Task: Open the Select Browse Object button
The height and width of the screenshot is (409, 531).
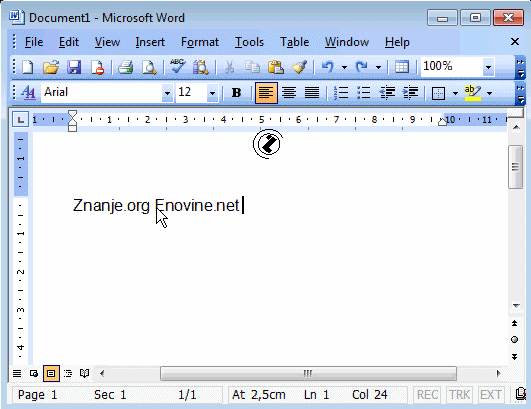Action: [x=515, y=340]
